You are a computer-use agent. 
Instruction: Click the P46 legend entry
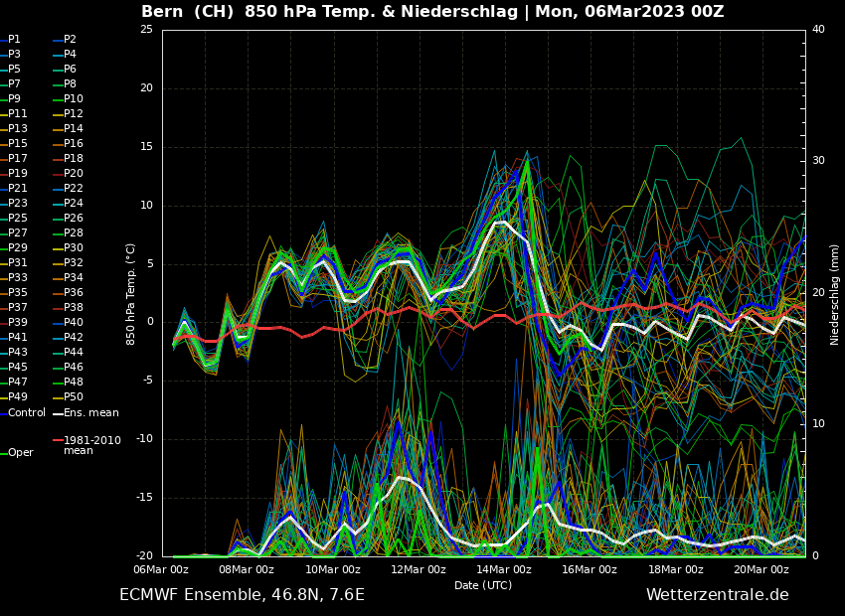pos(68,368)
